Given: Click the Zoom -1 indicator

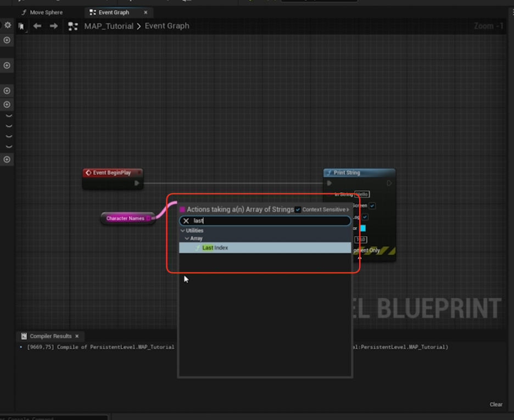Looking at the screenshot, I should coord(488,26).
